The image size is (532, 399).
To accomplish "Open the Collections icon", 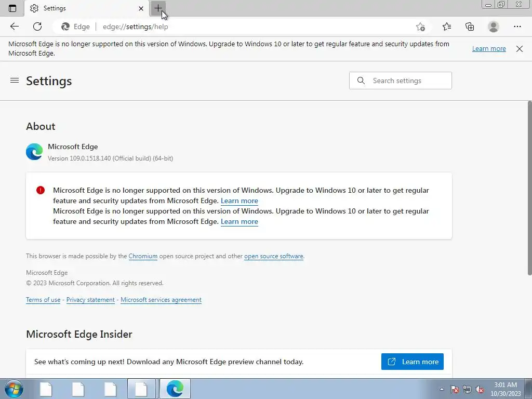I will [x=470, y=26].
